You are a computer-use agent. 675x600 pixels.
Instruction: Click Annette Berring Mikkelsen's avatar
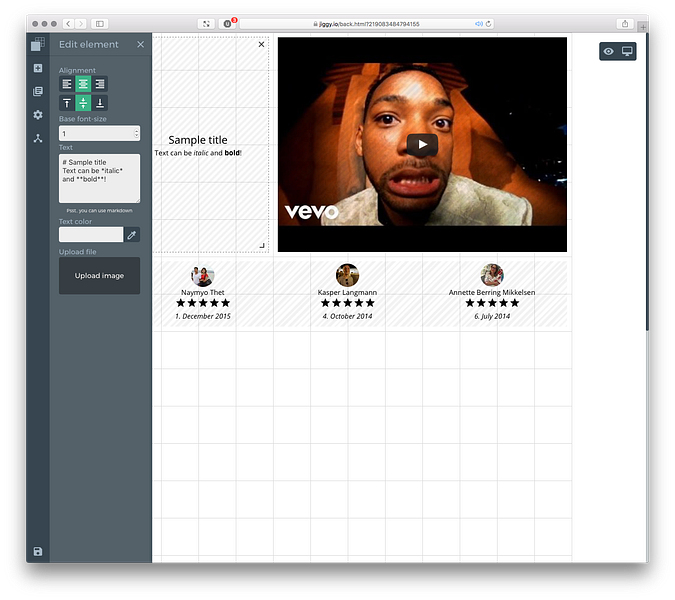coord(492,275)
